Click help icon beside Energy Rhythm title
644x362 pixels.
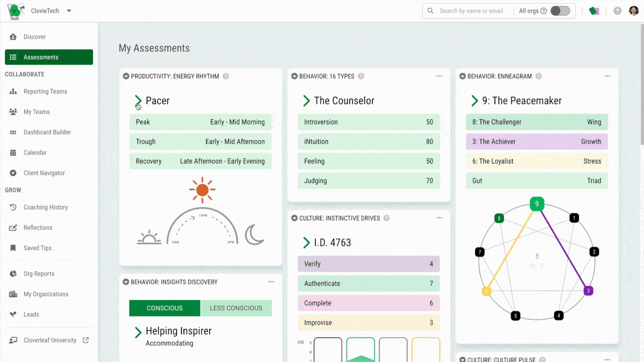pos(226,76)
